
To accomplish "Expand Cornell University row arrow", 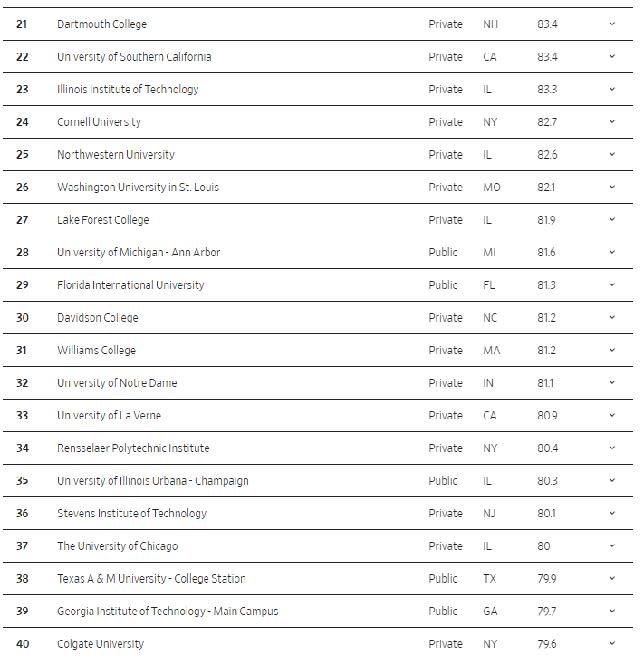I will click(x=612, y=121).
